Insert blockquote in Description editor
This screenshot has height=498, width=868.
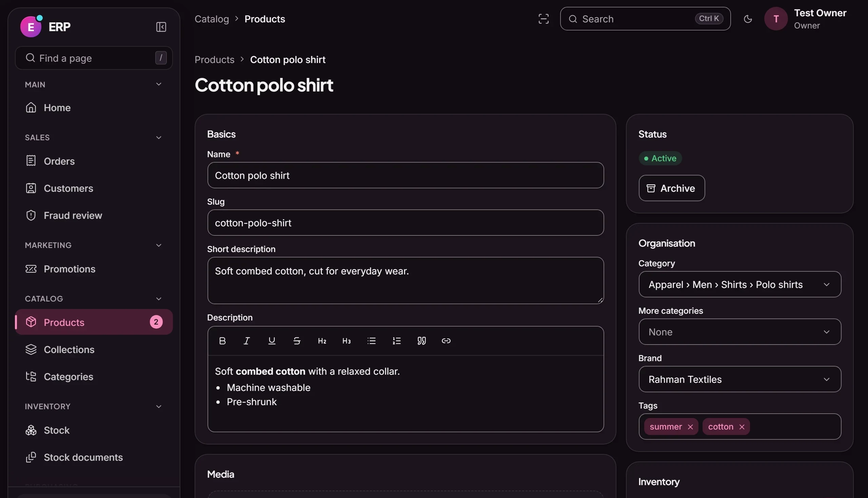(421, 341)
